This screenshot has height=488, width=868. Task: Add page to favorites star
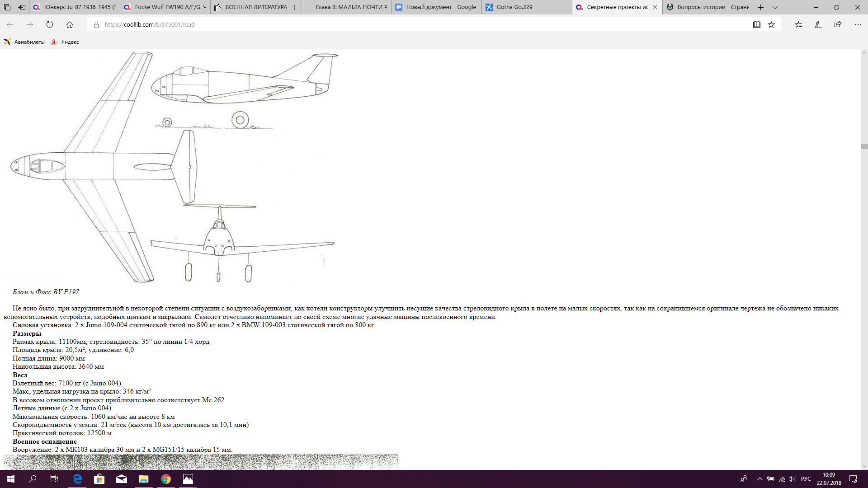[x=771, y=24]
